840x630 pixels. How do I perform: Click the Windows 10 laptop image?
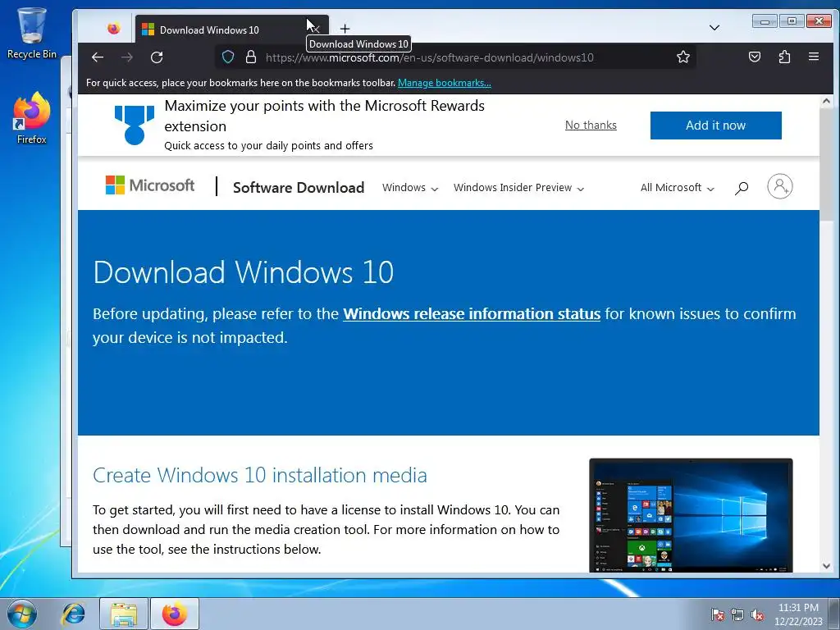[691, 515]
